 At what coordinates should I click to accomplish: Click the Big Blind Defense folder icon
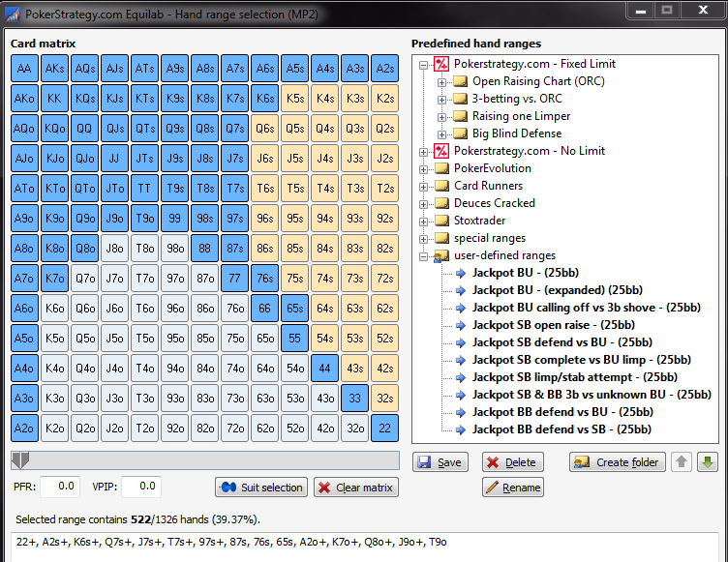tap(460, 133)
